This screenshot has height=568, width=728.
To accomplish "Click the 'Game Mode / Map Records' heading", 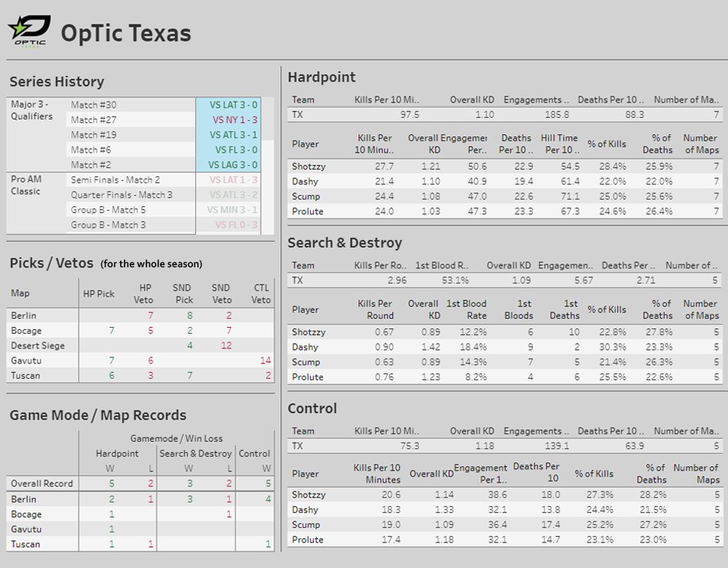I will 98,415.
